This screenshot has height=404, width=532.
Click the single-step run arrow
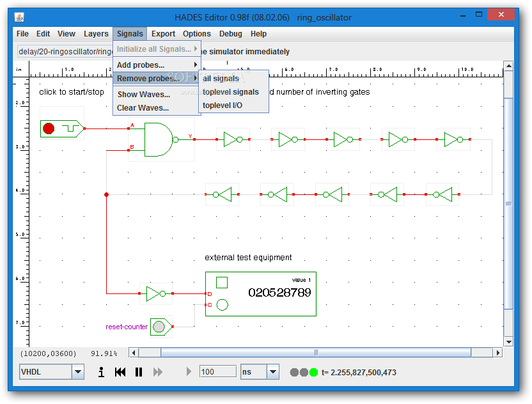[x=189, y=372]
